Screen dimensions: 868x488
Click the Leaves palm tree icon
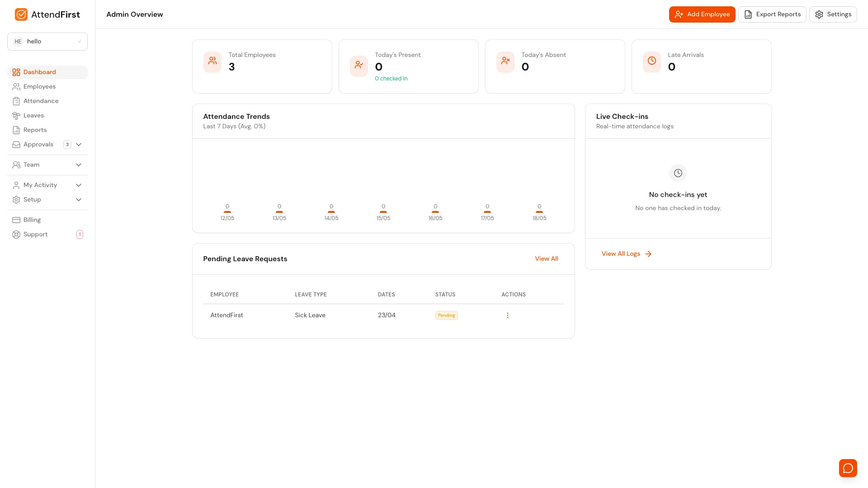[16, 116]
